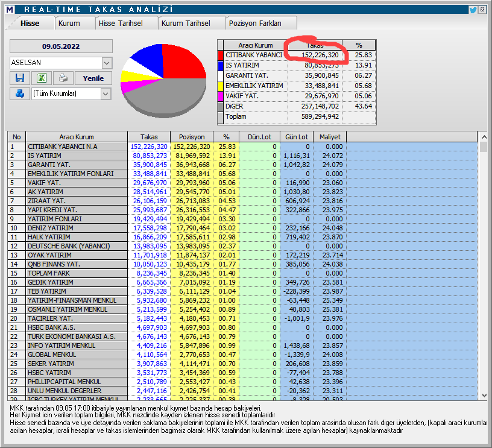Screen dimensions: 492x448
Task: Click the magenta VAKIF YAT. legend swatch
Action: click(x=221, y=96)
